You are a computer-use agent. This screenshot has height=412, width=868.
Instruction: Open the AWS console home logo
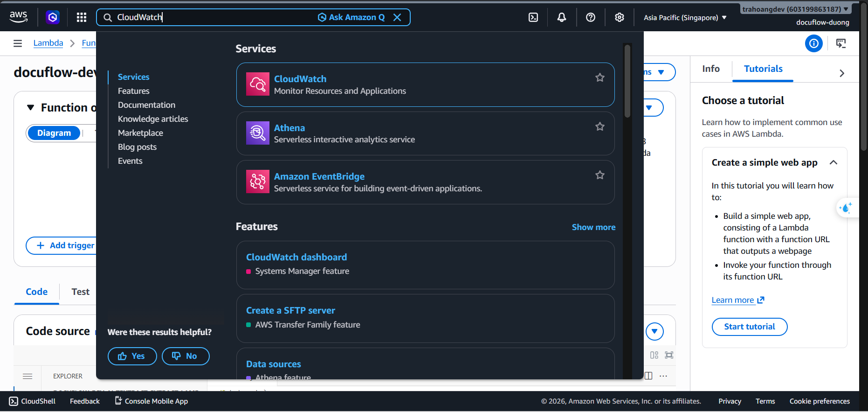(19, 17)
